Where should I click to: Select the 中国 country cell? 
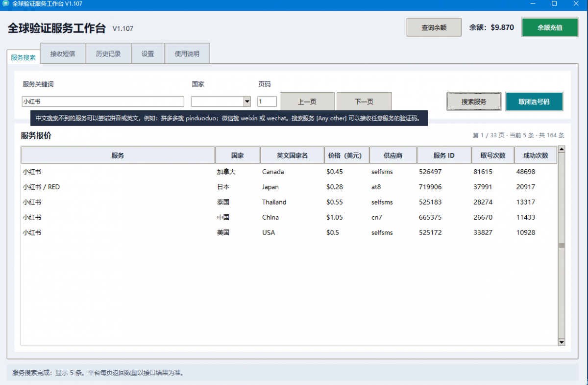(x=223, y=217)
